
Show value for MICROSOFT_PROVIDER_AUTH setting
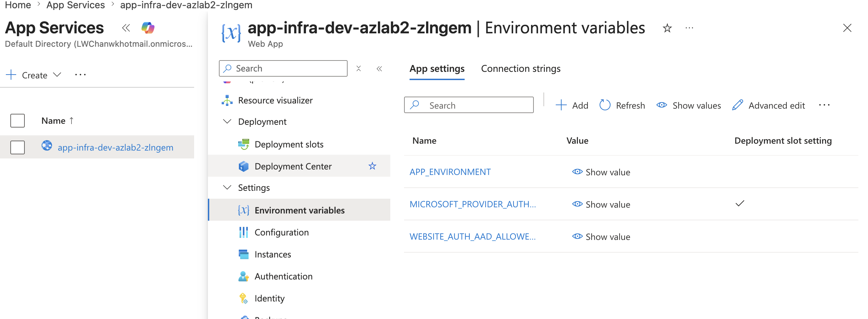coord(601,205)
